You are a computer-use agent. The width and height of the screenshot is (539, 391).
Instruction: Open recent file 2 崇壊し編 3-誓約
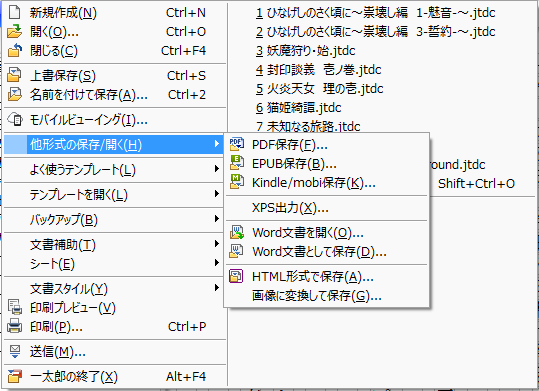tap(375, 32)
